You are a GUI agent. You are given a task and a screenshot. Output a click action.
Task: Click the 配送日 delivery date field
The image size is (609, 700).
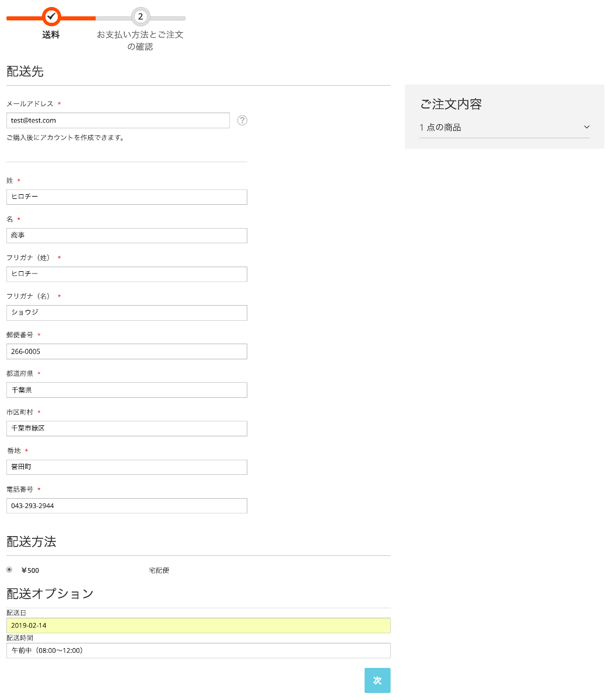point(198,625)
